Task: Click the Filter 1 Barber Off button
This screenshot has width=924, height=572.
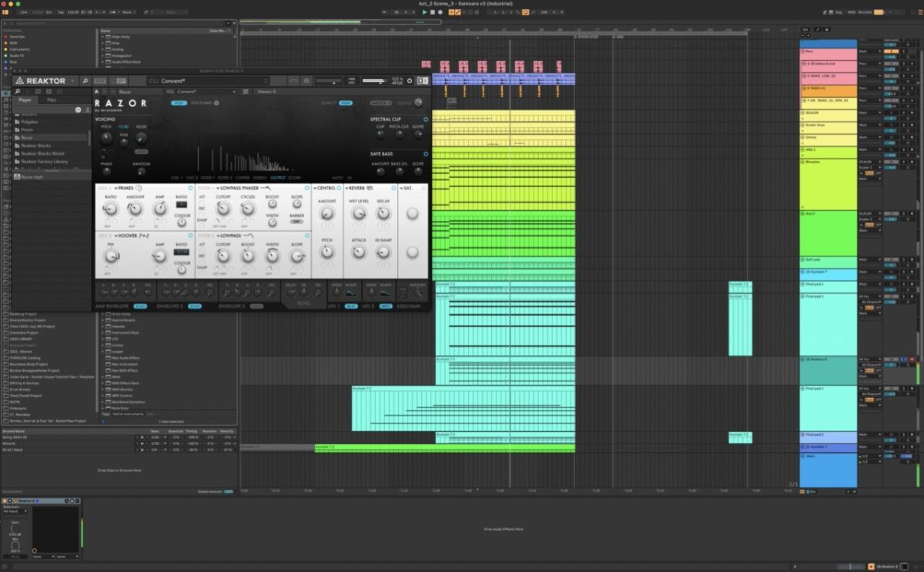Action: (296, 221)
